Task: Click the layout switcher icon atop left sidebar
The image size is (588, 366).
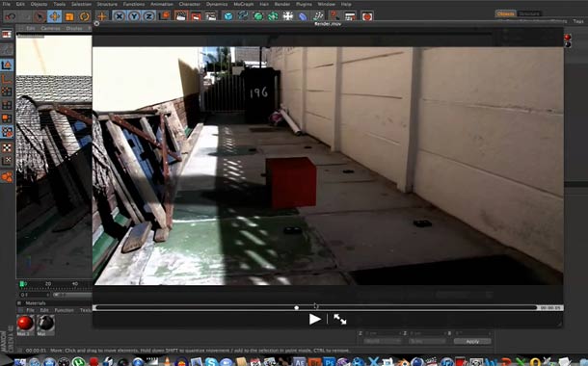Action: click(x=7, y=35)
